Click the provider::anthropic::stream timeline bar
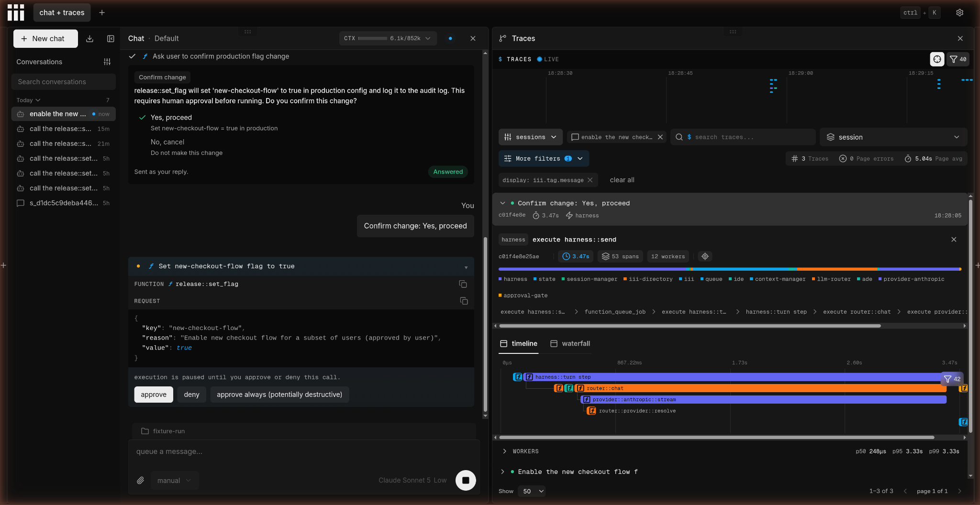 (x=764, y=400)
